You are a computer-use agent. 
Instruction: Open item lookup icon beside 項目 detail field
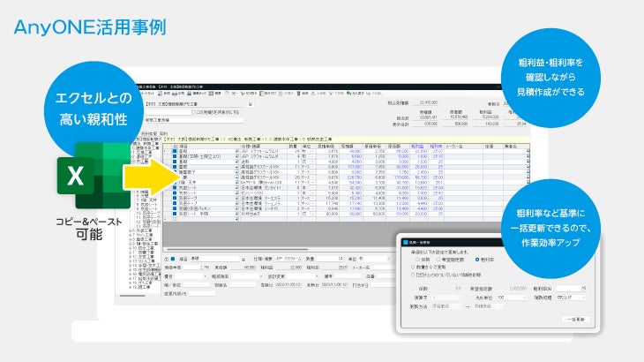[243, 260]
